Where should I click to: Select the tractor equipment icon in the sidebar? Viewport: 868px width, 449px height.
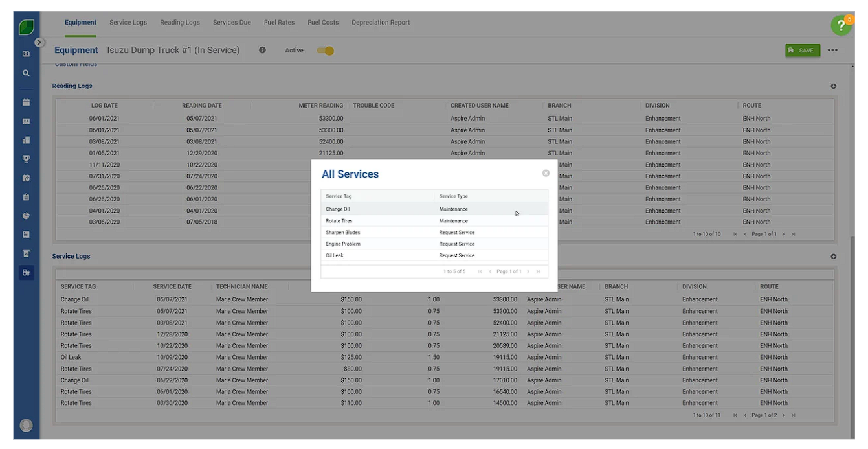(x=26, y=273)
